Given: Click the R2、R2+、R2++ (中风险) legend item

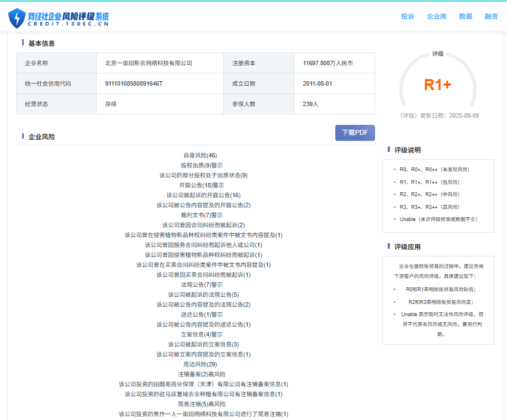Looking at the screenshot, I should 429,195.
